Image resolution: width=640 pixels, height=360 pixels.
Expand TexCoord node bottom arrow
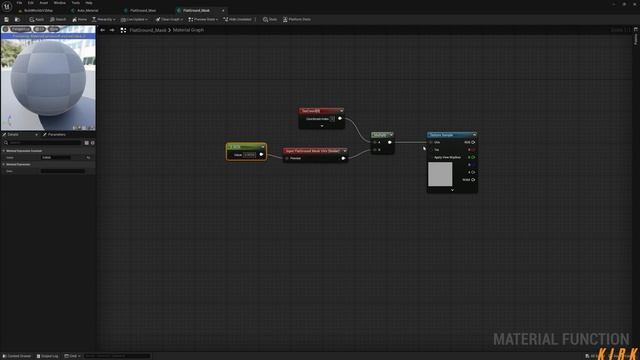click(x=322, y=126)
